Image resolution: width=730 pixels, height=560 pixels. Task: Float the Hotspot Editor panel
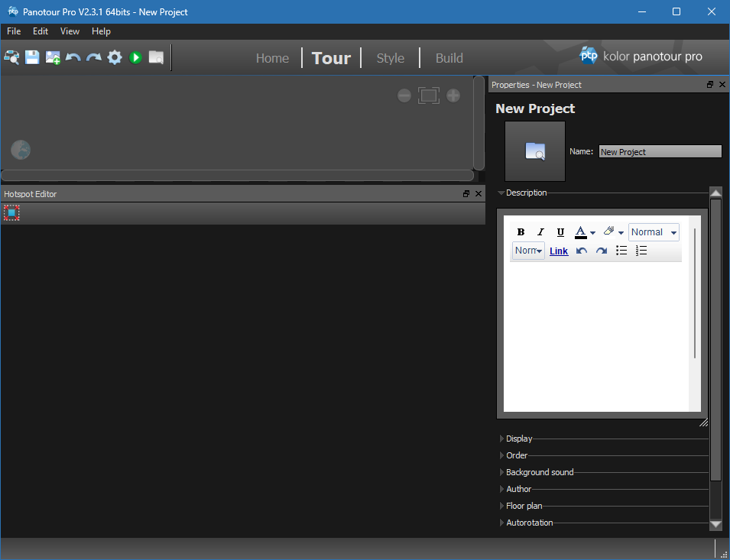tap(466, 194)
